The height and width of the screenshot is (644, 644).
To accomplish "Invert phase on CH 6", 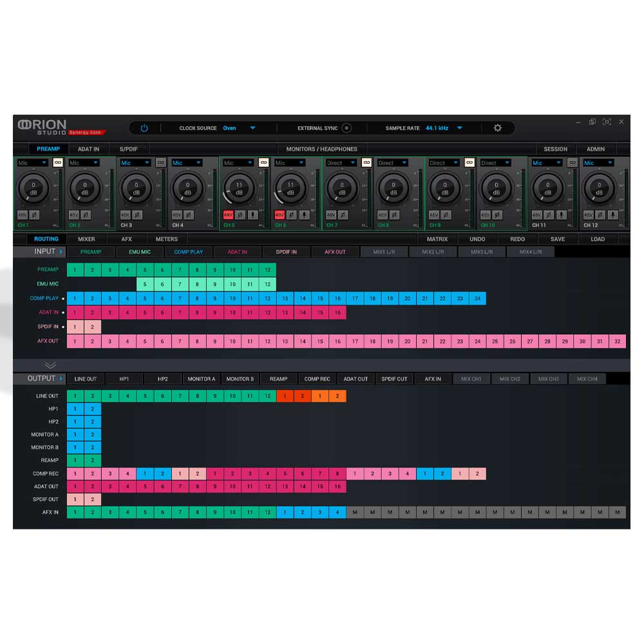I will point(292,215).
